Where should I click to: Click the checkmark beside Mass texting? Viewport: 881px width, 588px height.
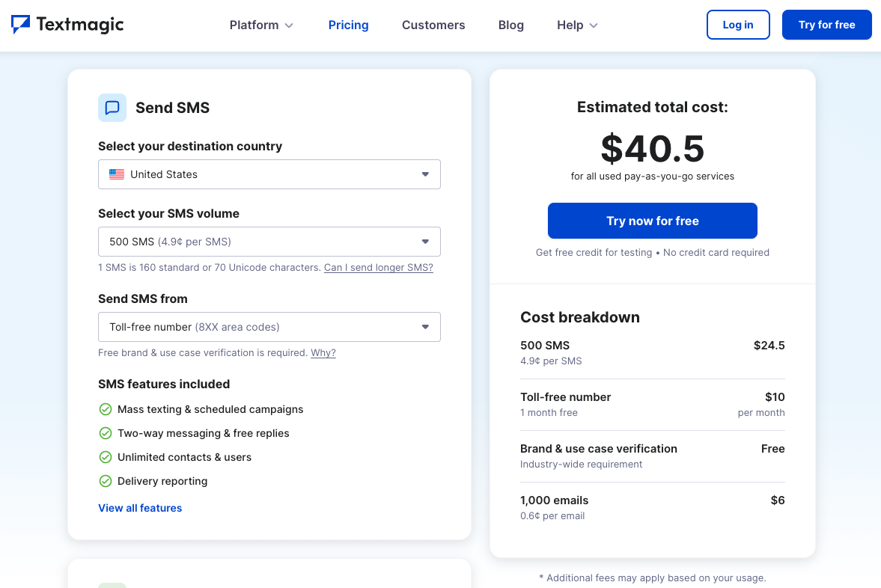(106, 409)
